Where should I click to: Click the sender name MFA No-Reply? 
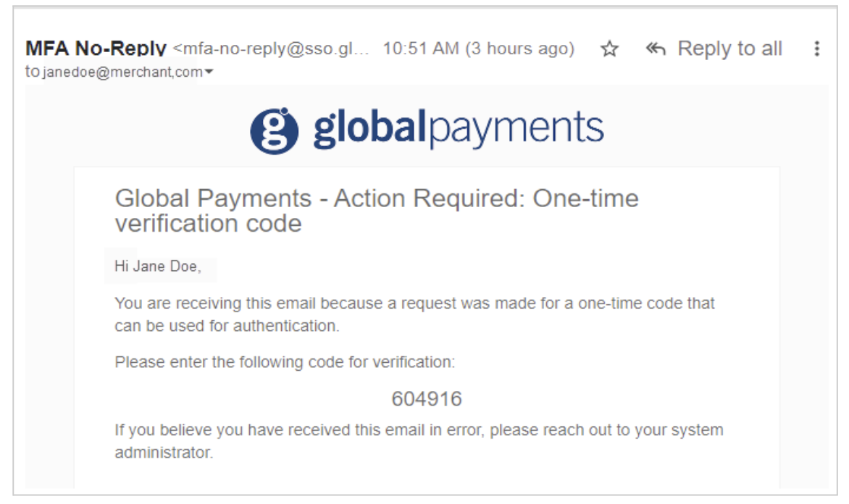tap(96, 49)
